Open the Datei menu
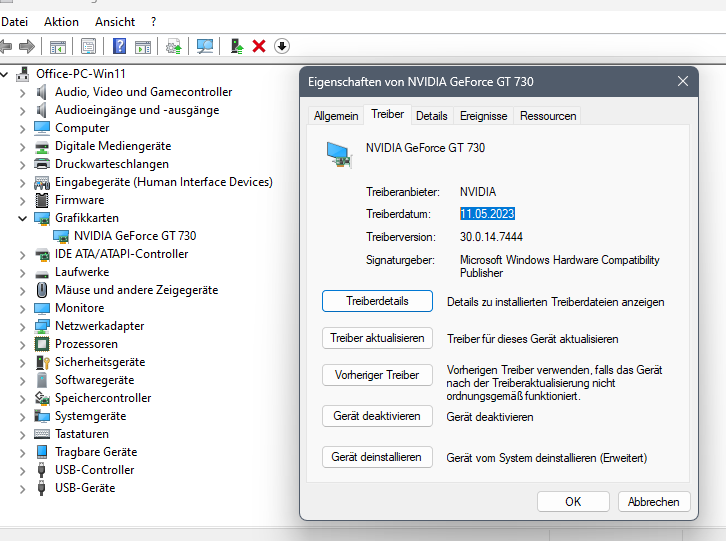Screen dimensions: 726x541 [14, 22]
